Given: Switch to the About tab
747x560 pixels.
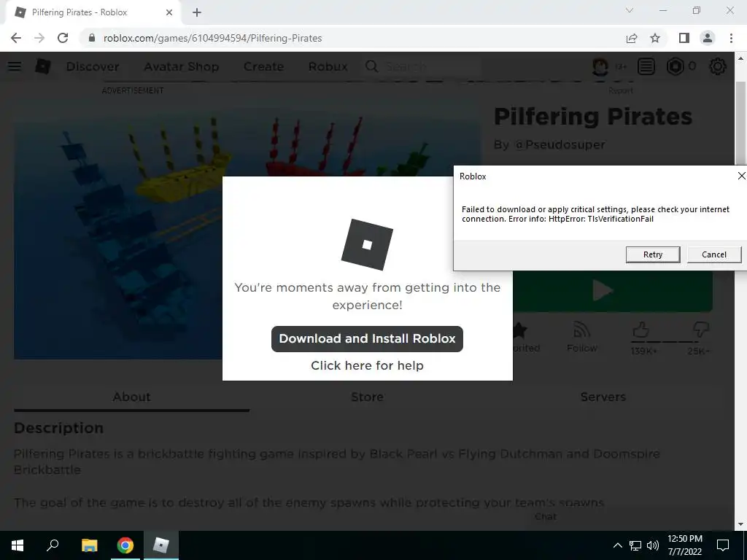Looking at the screenshot, I should 131,397.
